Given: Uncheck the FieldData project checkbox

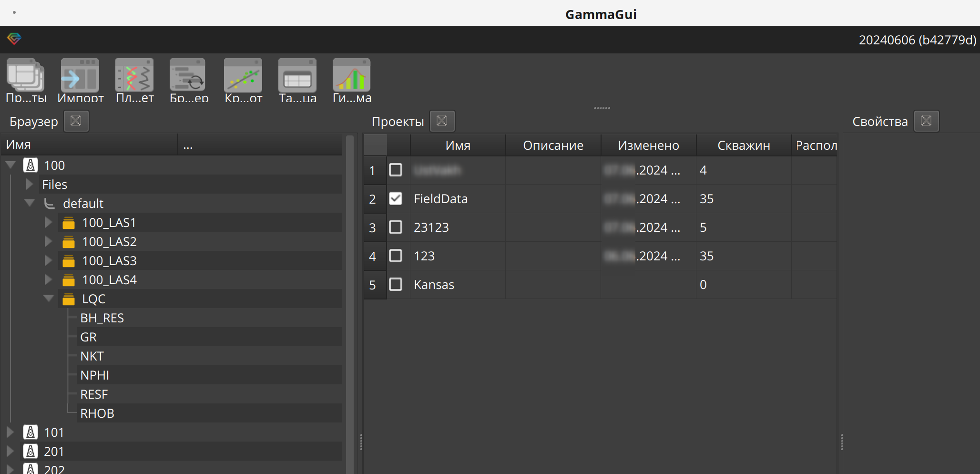Looking at the screenshot, I should pos(396,198).
